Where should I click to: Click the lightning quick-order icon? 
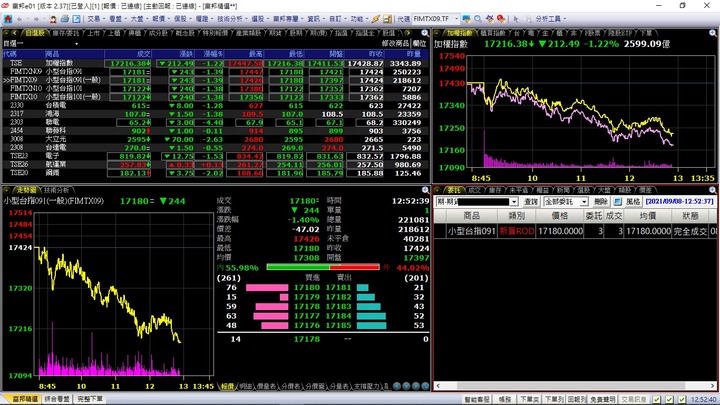pos(376,19)
